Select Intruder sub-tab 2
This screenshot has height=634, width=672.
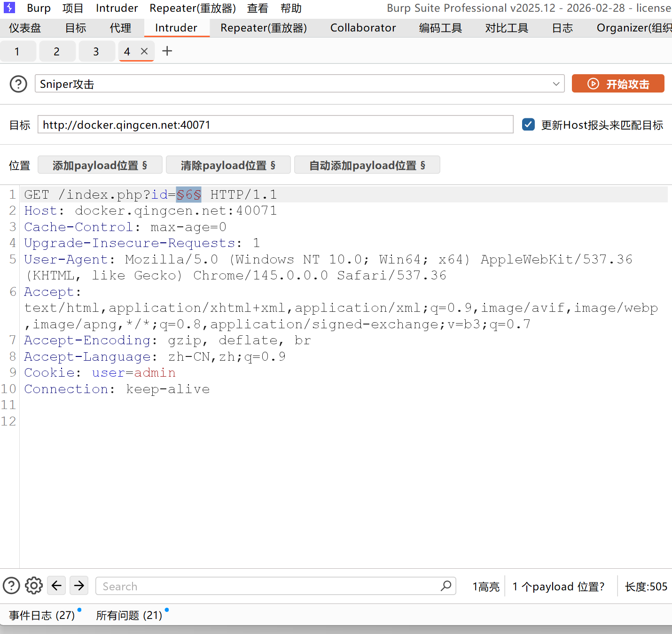pyautogui.click(x=57, y=51)
